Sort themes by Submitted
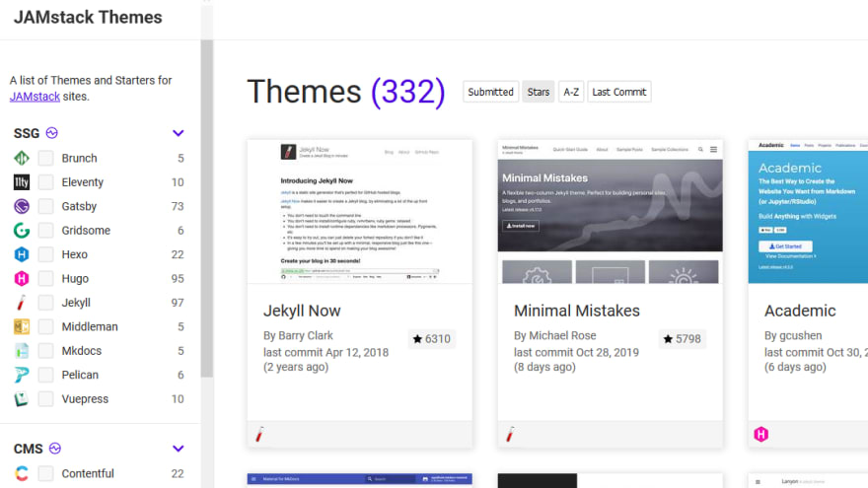 point(490,92)
